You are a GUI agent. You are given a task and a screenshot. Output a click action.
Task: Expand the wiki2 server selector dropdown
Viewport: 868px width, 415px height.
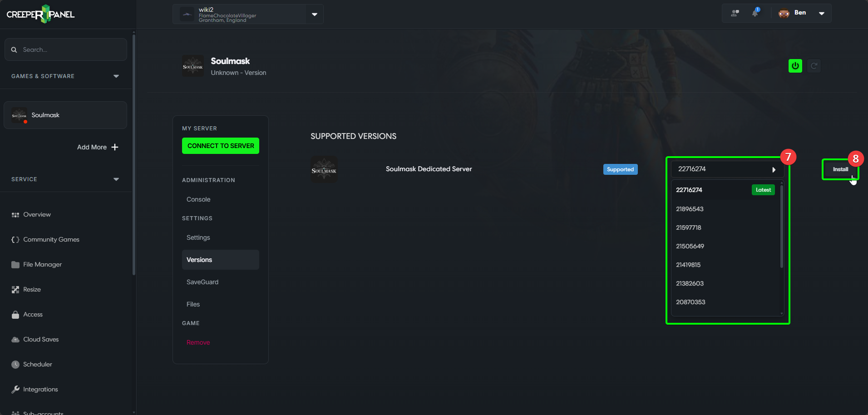[314, 14]
